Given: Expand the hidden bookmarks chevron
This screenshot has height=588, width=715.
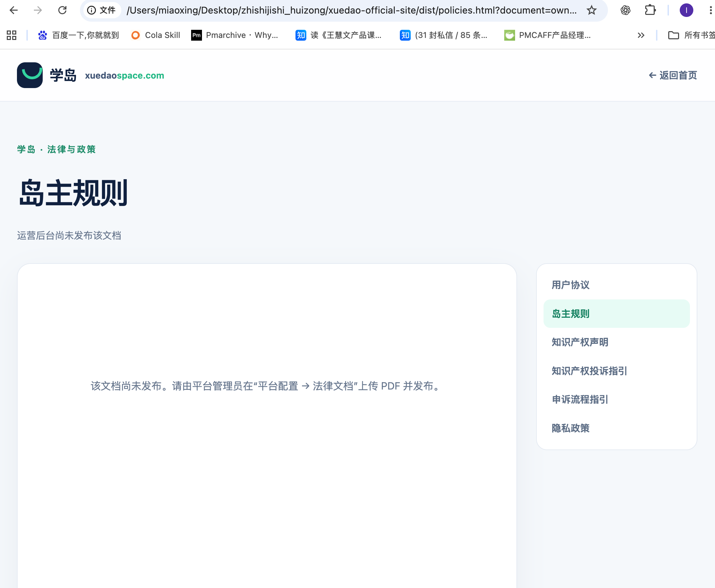Looking at the screenshot, I should click(x=641, y=35).
